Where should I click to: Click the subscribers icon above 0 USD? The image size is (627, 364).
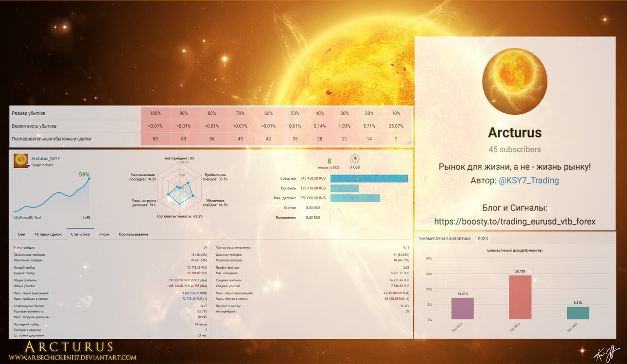(354, 159)
